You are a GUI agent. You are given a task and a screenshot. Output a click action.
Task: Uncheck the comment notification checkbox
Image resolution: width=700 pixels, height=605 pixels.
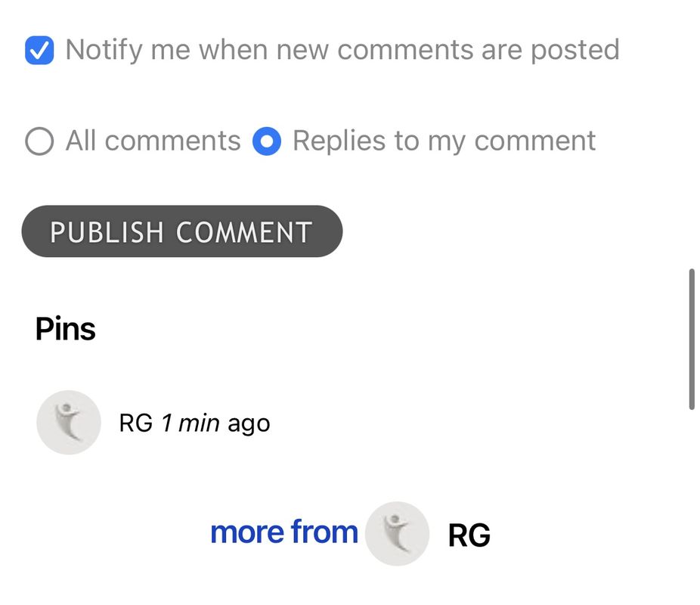(x=39, y=50)
